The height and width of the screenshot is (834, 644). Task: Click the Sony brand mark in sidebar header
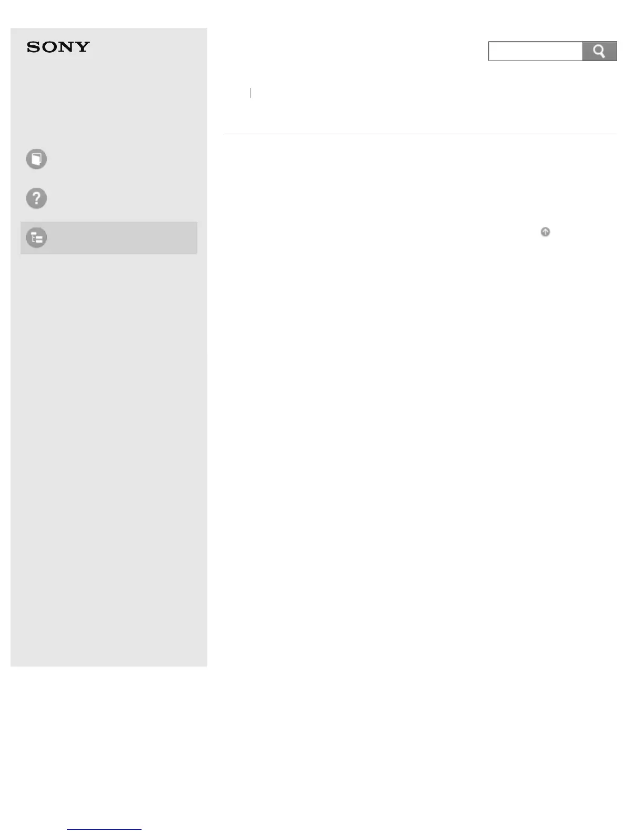click(58, 47)
